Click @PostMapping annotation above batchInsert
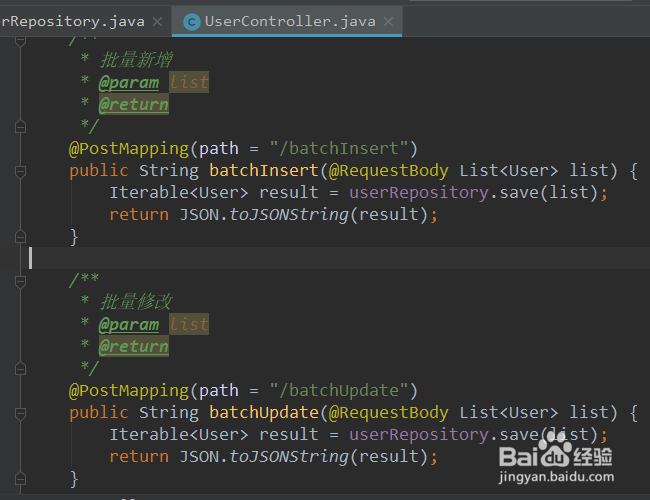The height and width of the screenshot is (500, 650). [x=129, y=148]
